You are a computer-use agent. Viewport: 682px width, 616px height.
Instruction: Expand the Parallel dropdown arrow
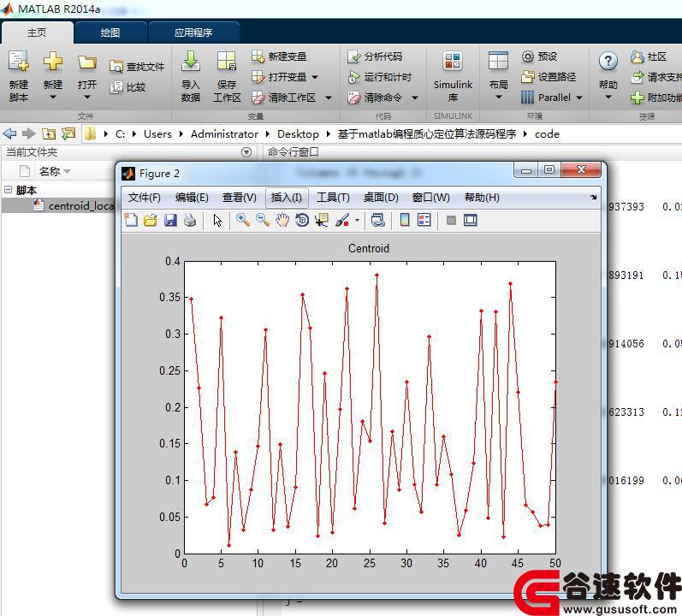[x=579, y=98]
